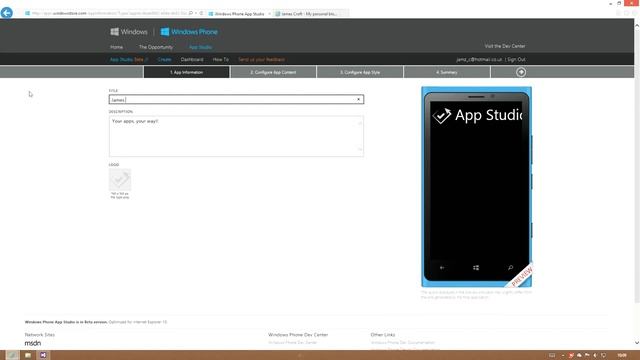640x360 pixels.
Task: Click the phone preview back arrow
Action: click(442, 268)
